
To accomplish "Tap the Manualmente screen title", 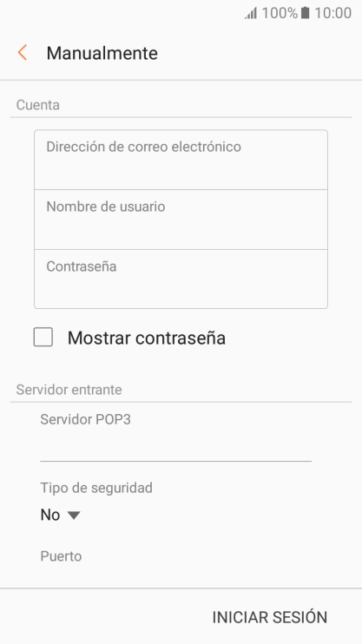I will tap(102, 54).
